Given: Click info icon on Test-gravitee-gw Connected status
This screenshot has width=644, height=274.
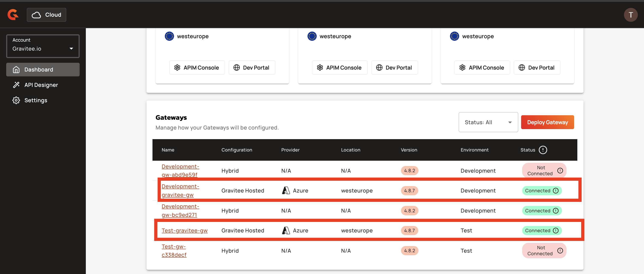Looking at the screenshot, I should [x=556, y=230].
